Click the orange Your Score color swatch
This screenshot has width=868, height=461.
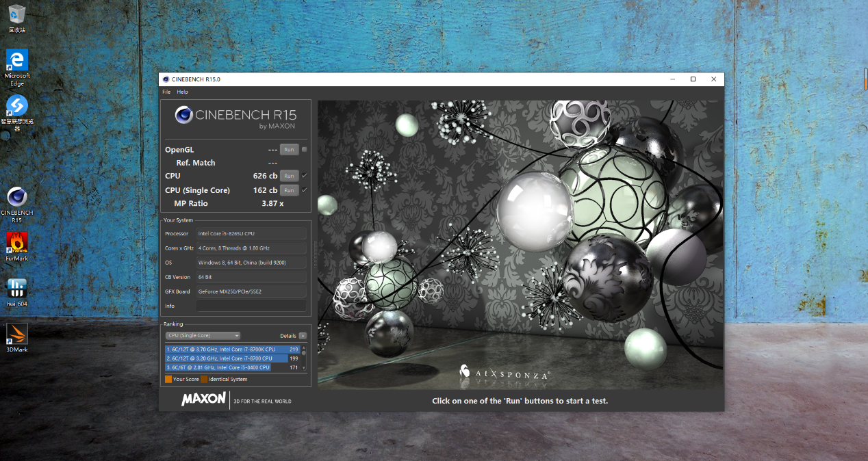(168, 379)
